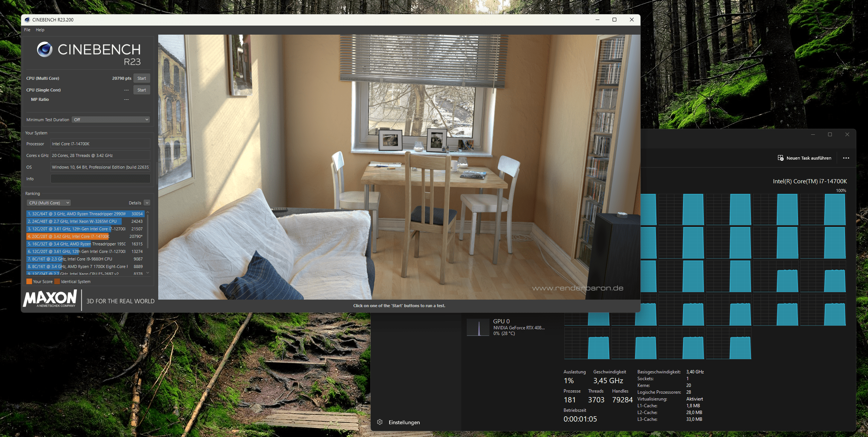Open the File menu

pyautogui.click(x=27, y=30)
